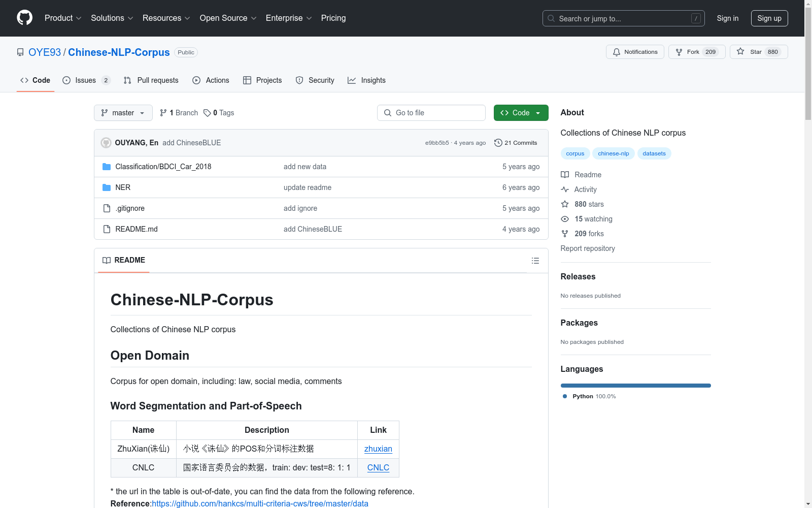Image resolution: width=812 pixels, height=508 pixels.
Task: Click the commits history clock icon
Action: (x=498, y=143)
